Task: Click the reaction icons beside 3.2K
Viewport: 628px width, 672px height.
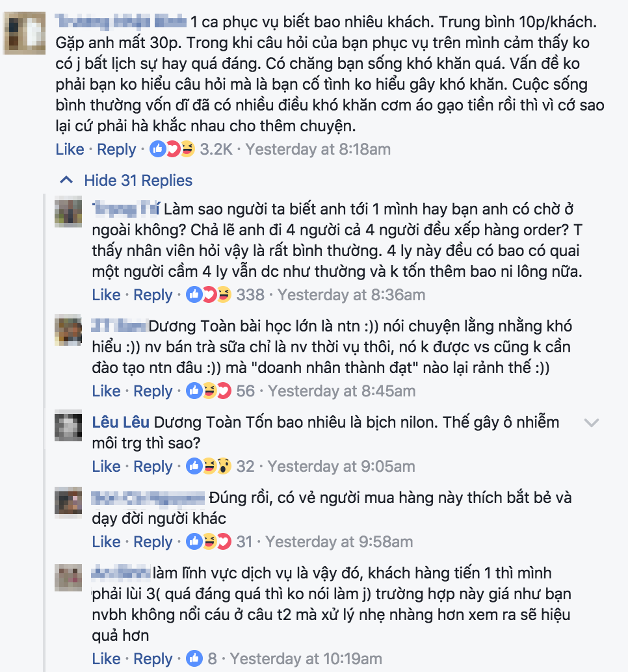Action: pyautogui.click(x=172, y=149)
